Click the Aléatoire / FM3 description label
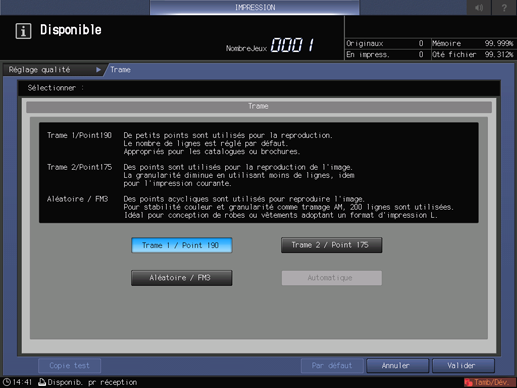Screen dimensions: 517x388 pos(77,199)
